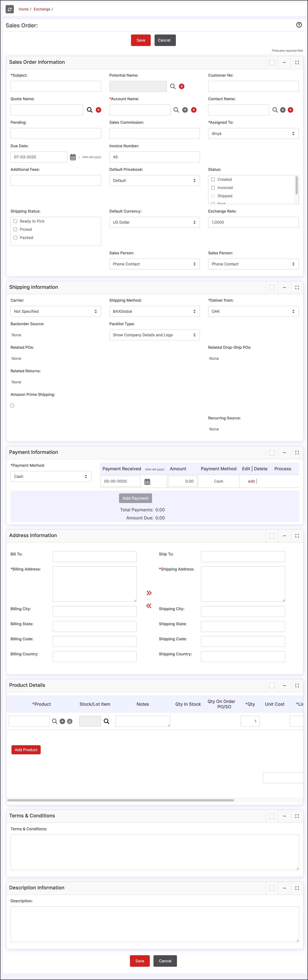Open the Default Pricebook dropdown
The image size is (308, 980).
(x=154, y=181)
